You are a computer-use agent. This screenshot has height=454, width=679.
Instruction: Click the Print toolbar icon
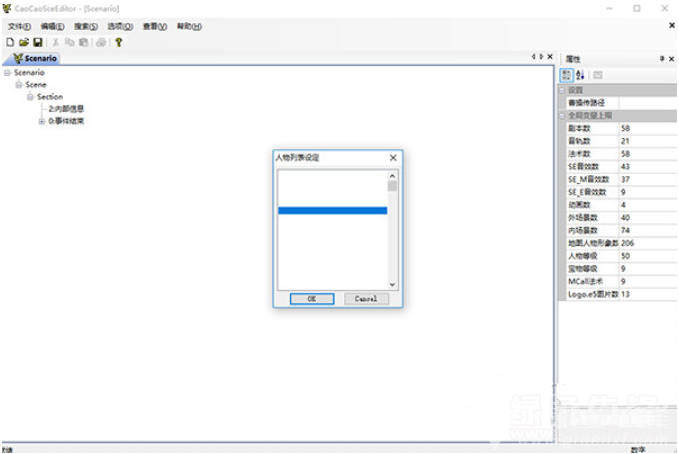pyautogui.click(x=101, y=42)
